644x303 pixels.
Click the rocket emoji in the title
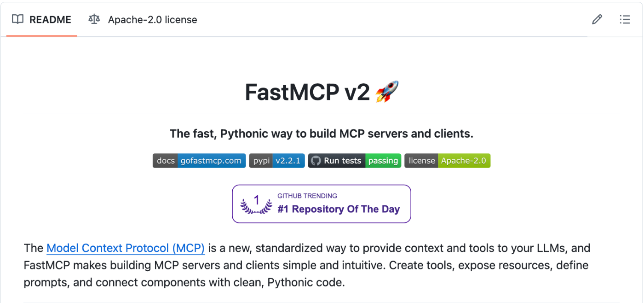coord(387,92)
